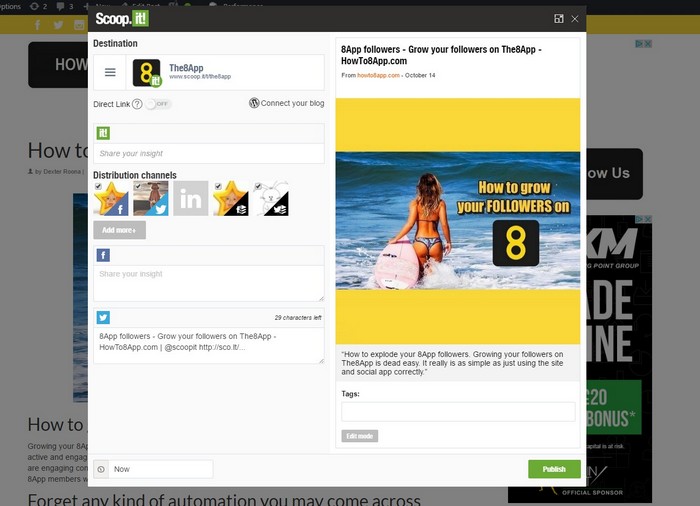Screen dimensions: 700x506
Task: Click '29 characters left' counter text
Action: (x=298, y=318)
